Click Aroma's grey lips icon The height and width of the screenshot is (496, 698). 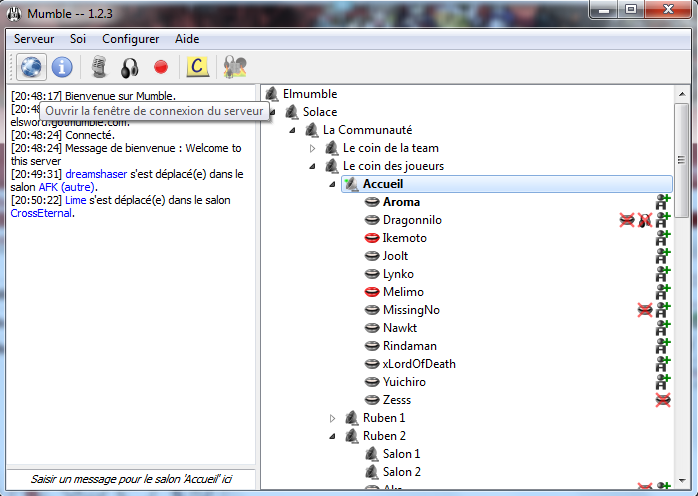(372, 202)
